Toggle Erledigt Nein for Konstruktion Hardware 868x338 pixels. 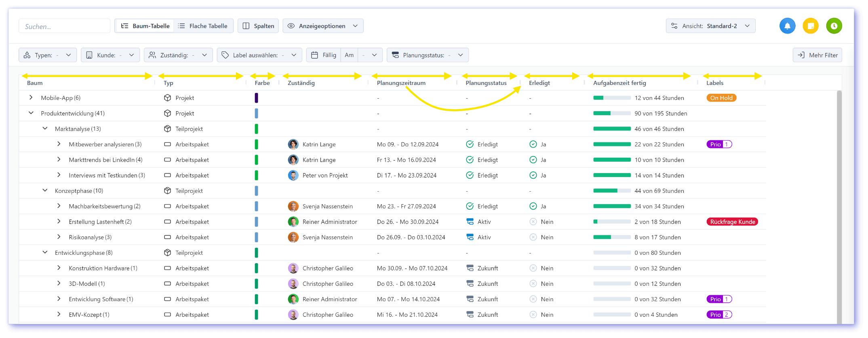click(533, 268)
